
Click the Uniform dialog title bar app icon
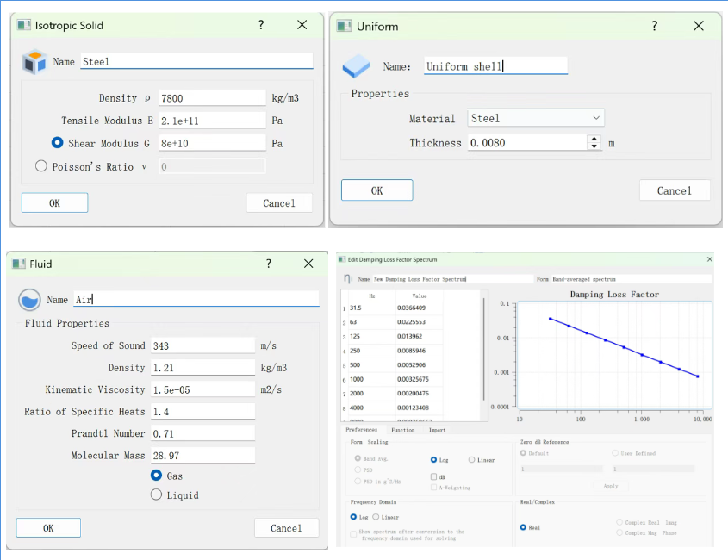[x=344, y=26]
